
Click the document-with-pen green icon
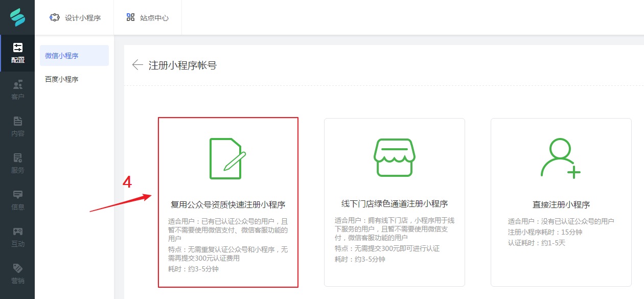point(228,158)
